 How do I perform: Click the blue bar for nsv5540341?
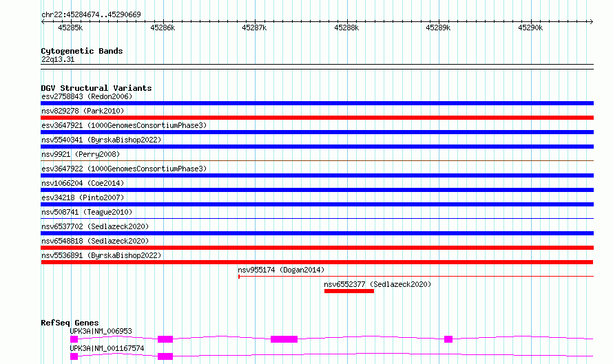(317, 147)
